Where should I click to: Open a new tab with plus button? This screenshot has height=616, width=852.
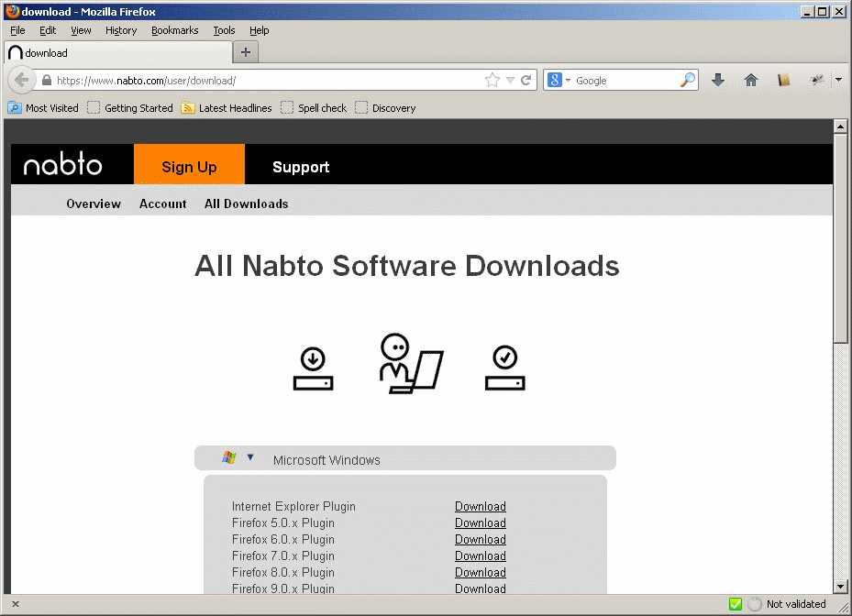[246, 52]
